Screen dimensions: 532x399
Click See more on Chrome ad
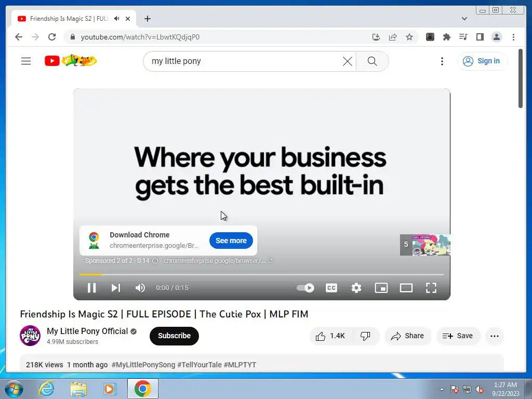click(x=231, y=241)
